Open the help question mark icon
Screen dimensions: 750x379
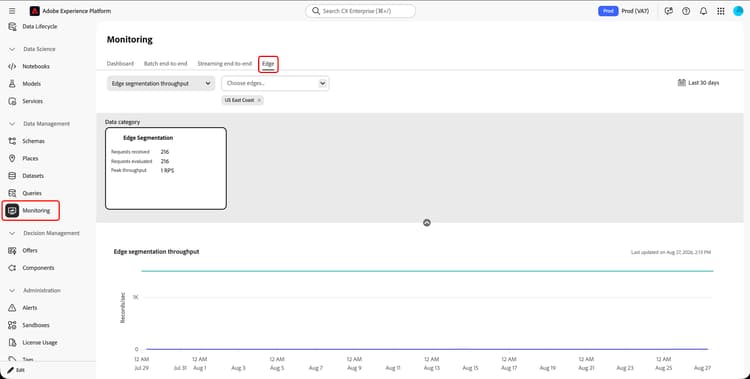pos(686,11)
